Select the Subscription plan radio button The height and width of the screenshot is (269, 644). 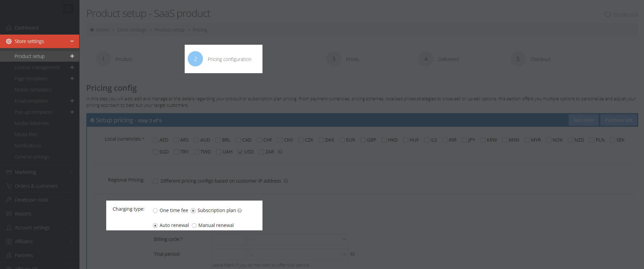click(193, 211)
